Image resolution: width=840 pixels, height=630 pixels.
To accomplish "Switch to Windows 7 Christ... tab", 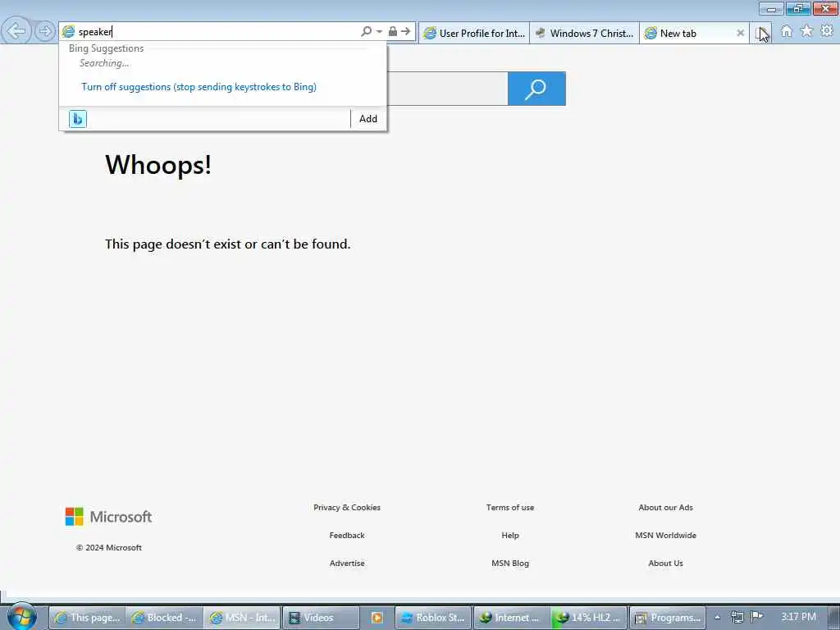I will (x=584, y=33).
